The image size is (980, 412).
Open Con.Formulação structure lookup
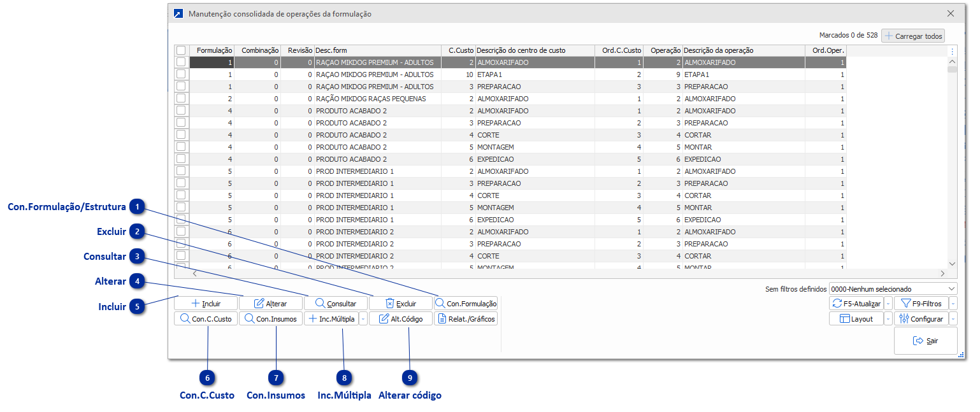466,304
